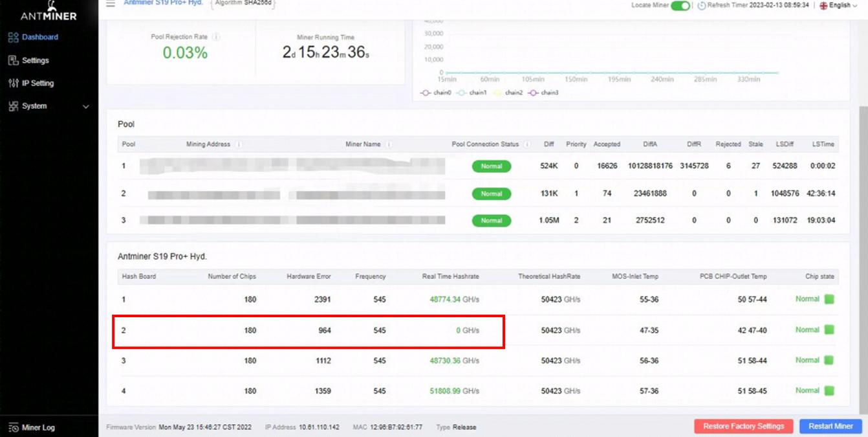The image size is (868, 437).
Task: Click the ANTMINER logo at top left
Action: tap(50, 12)
